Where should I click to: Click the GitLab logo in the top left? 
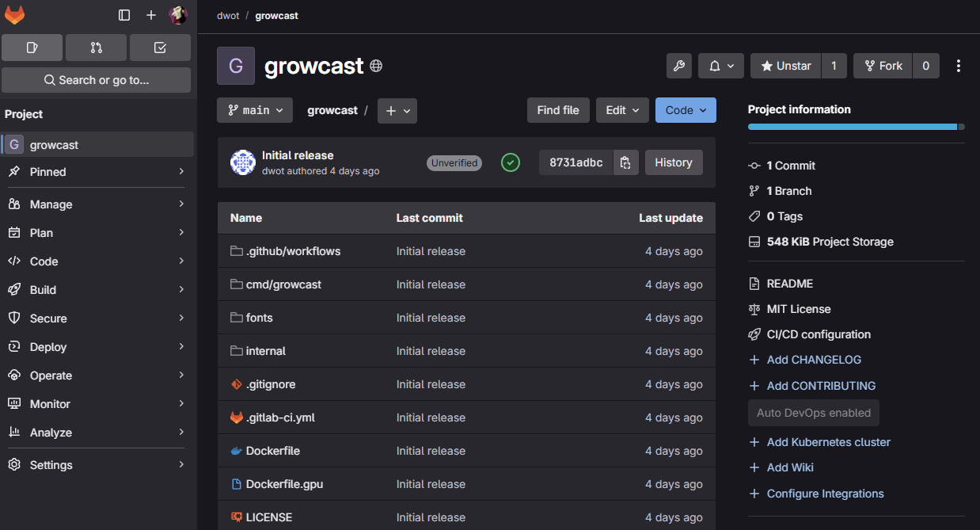(x=14, y=14)
